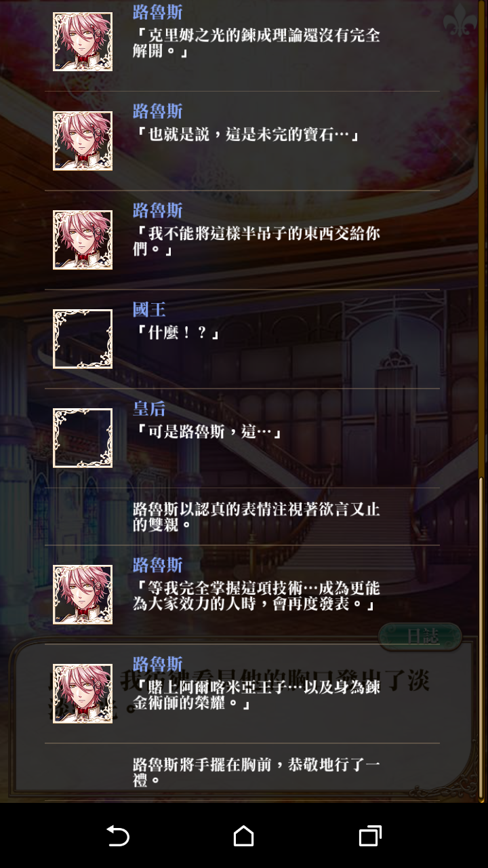Screen dimensions: 488x868
Task: Click the portrait beside 半吊子的東西 line
Action: click(x=83, y=239)
